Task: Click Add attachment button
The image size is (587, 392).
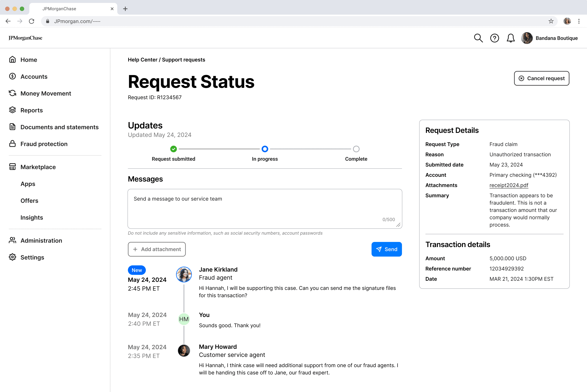Action: 157,249
